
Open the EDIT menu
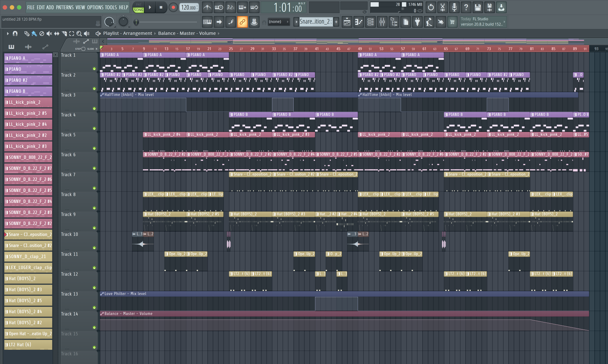pyautogui.click(x=41, y=7)
